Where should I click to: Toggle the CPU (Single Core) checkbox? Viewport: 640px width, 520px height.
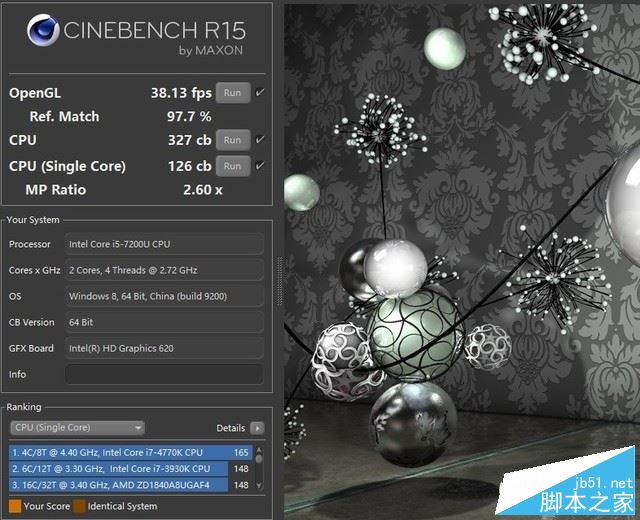[260, 166]
